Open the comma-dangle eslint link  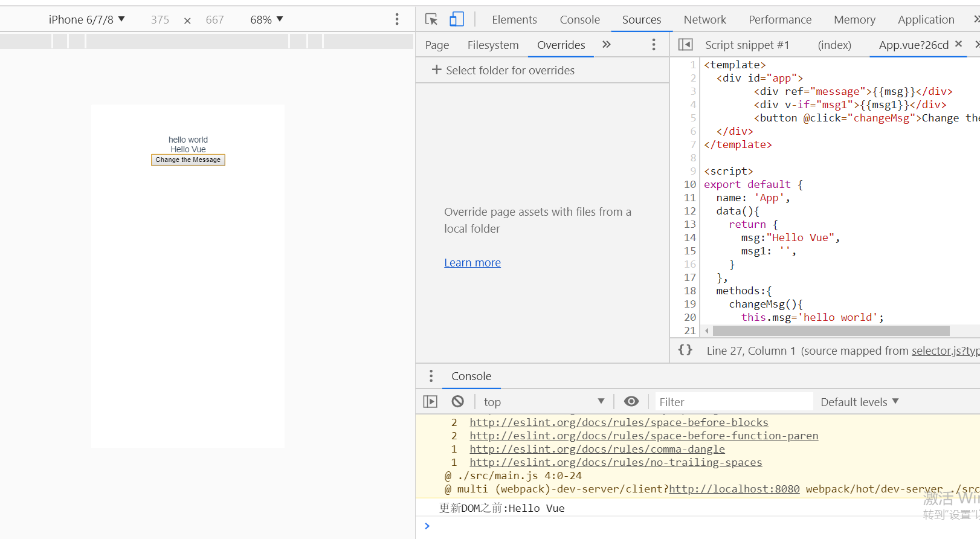(597, 449)
